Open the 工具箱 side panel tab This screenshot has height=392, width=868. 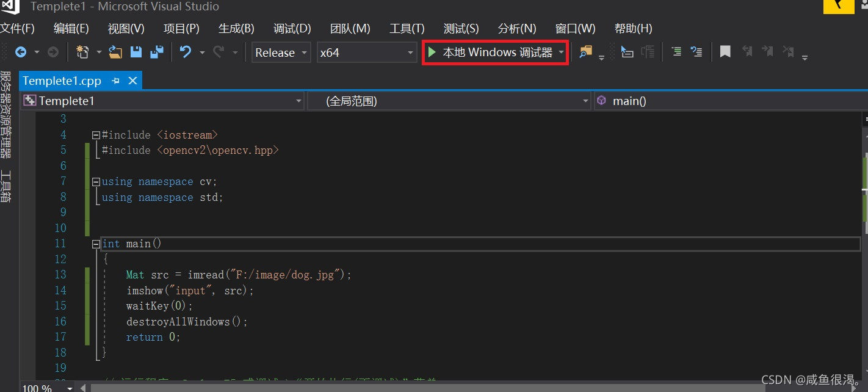(x=5, y=186)
